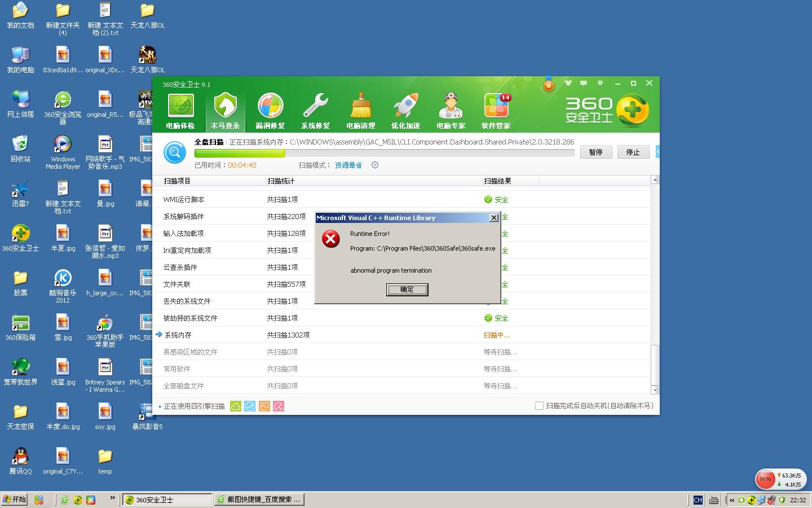Close the Runtime Library error dialog
The height and width of the screenshot is (508, 812).
[x=494, y=218]
